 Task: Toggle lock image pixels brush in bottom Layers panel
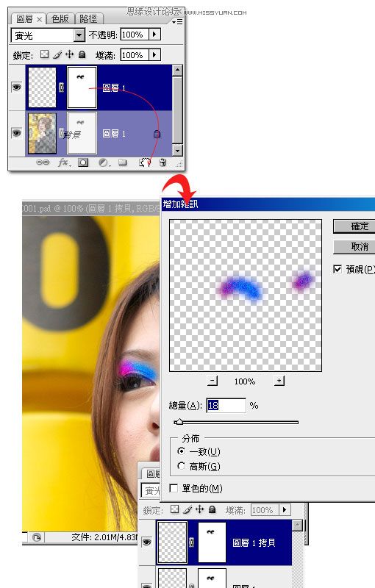(187, 509)
